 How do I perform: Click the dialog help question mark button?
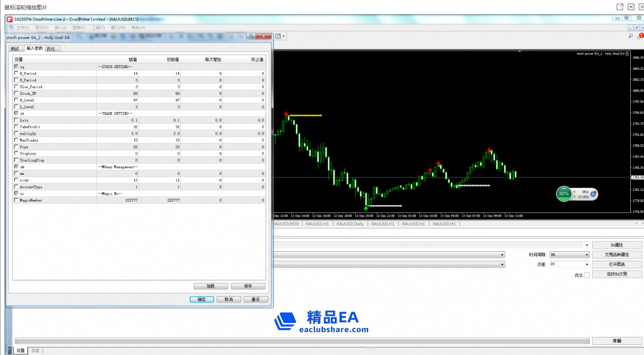coord(251,37)
